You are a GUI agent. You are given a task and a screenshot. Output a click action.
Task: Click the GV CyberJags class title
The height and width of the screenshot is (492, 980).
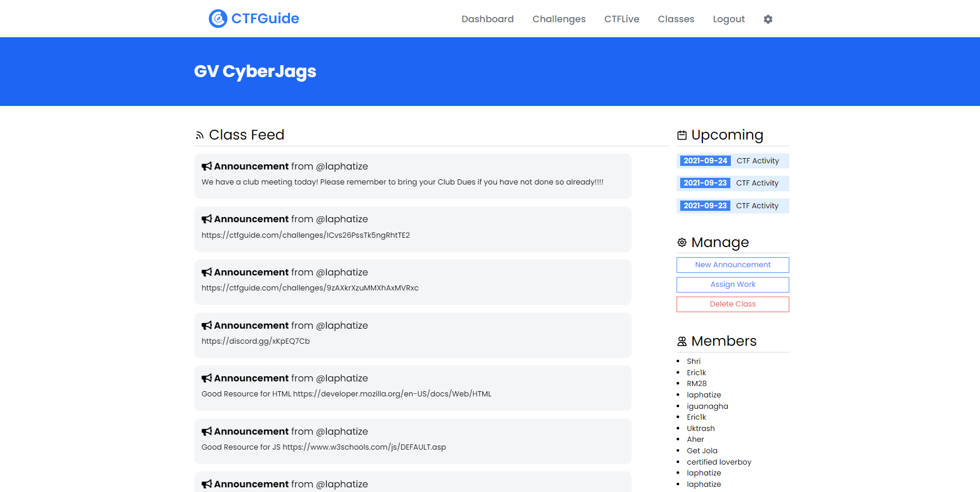click(255, 71)
